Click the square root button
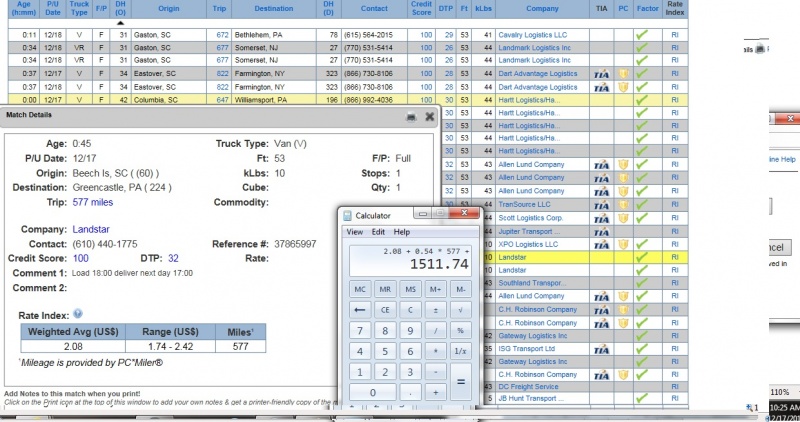The height and width of the screenshot is (422, 800). (460, 310)
